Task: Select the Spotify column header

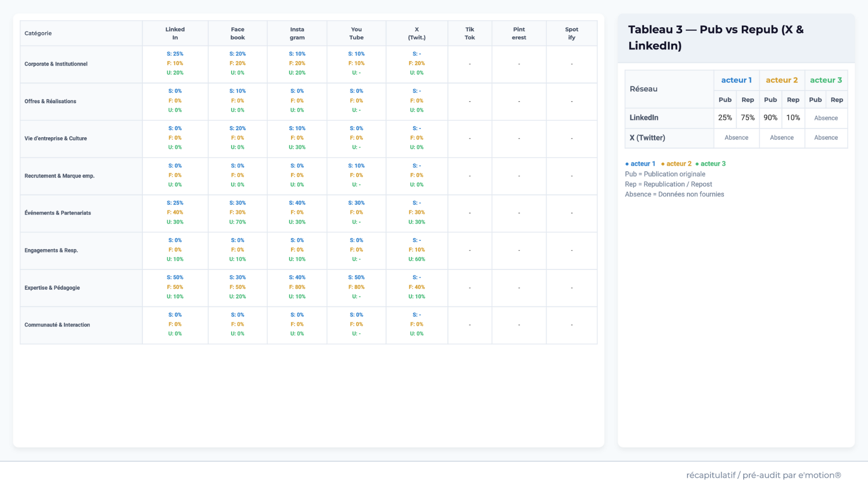Action: pos(571,33)
